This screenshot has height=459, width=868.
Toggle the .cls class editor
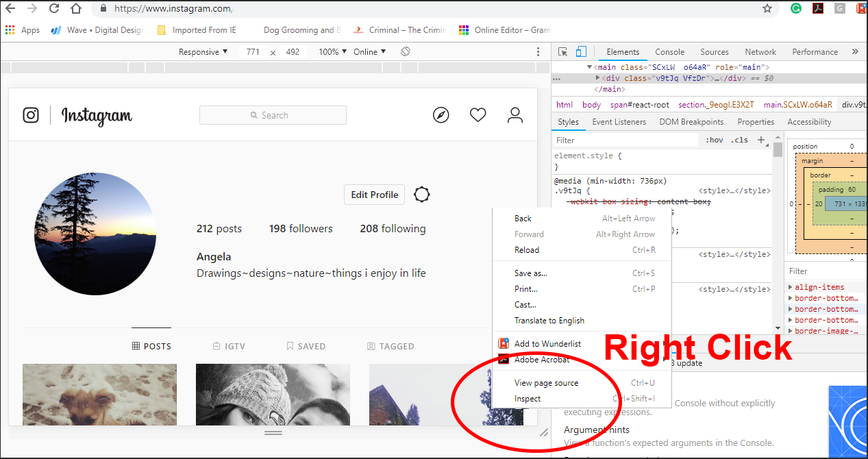coord(740,140)
